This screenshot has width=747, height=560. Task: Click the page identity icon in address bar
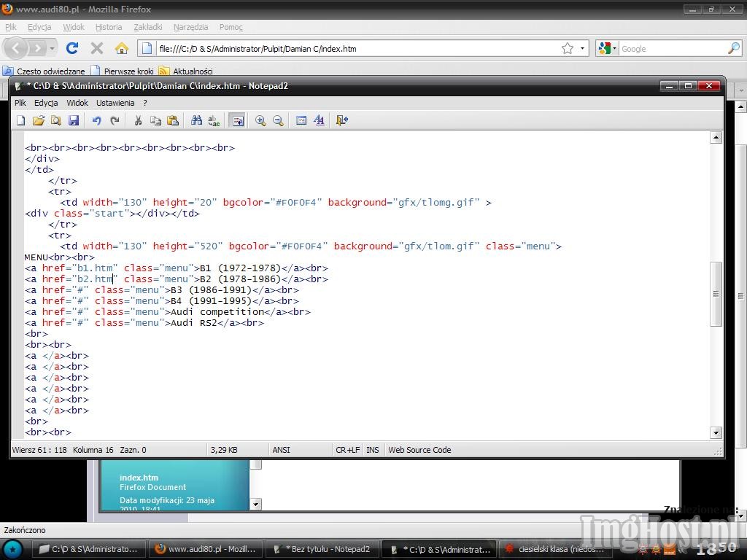(x=147, y=49)
